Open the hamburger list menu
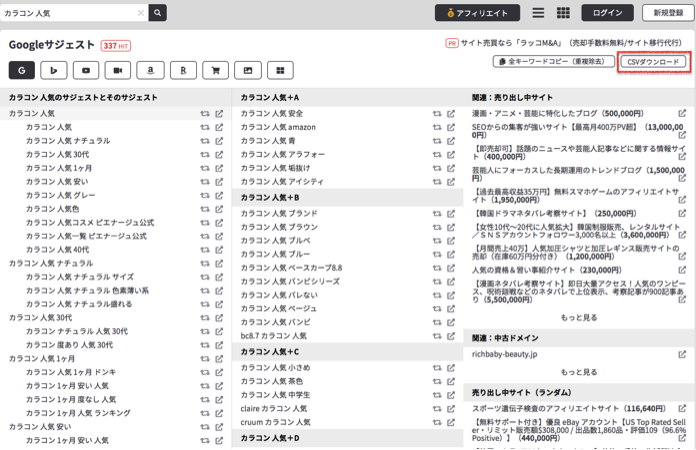This screenshot has width=696, height=450. [538, 13]
